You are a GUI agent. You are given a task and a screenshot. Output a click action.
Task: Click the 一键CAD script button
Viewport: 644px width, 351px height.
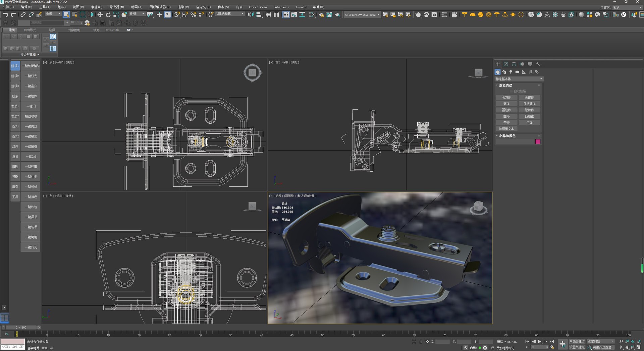coord(31,157)
